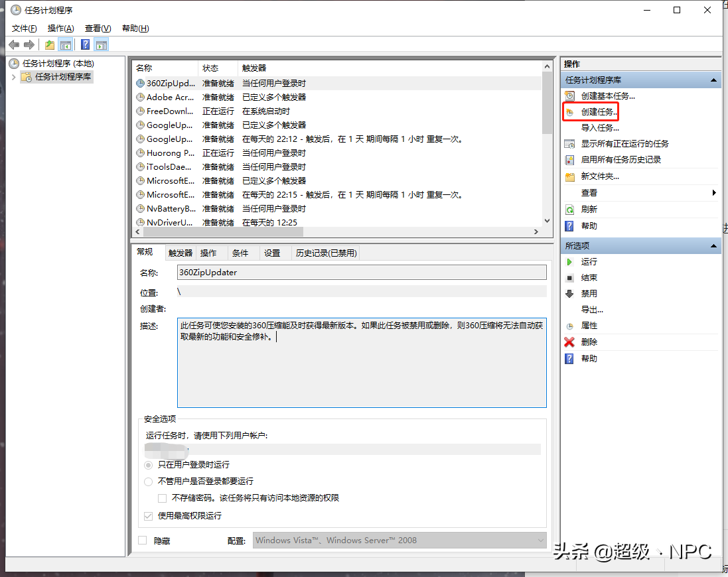Image resolution: width=728 pixels, height=577 pixels.
Task: Click the clock icon beside iToolsDae...
Action: [140, 167]
